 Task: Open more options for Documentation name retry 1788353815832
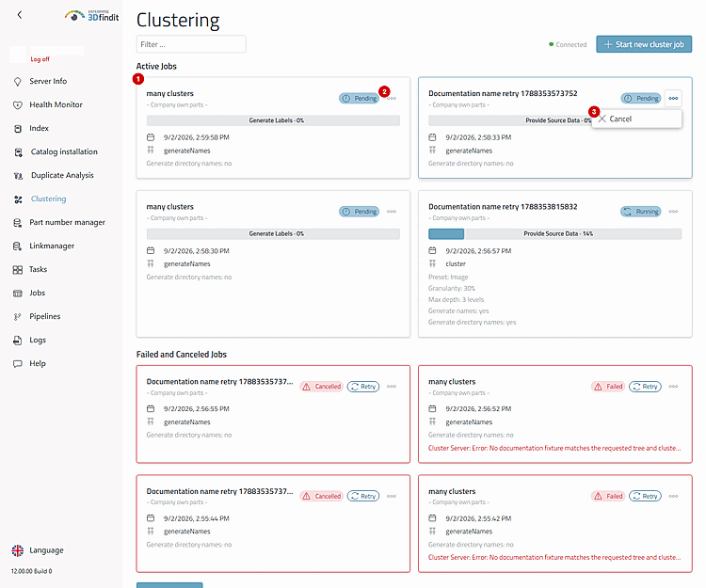click(x=673, y=212)
